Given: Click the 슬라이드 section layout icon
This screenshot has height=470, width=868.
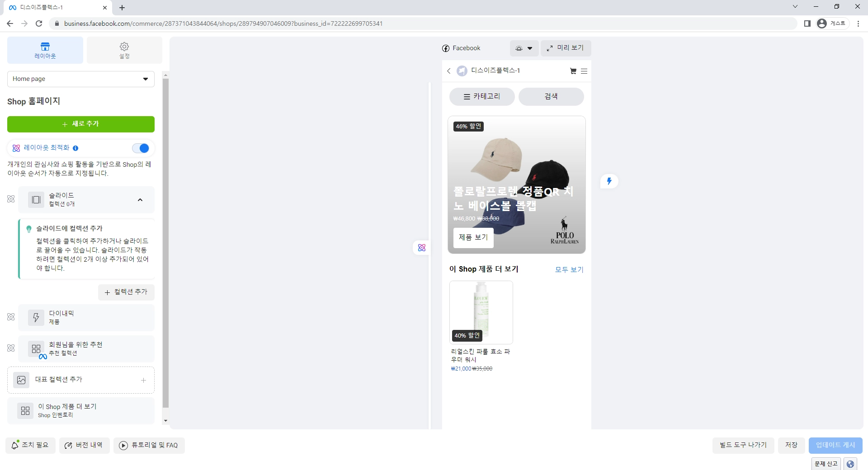Looking at the screenshot, I should click(36, 200).
